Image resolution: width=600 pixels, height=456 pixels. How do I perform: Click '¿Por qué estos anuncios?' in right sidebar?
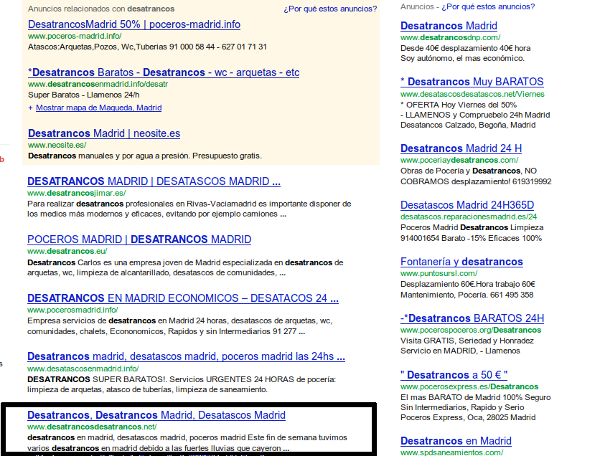[x=488, y=7]
